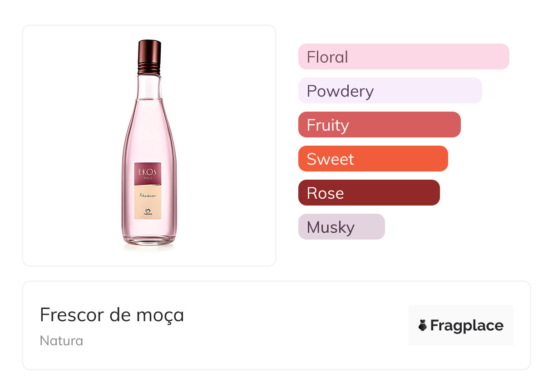Choose the Fruity accord bar
The width and height of the screenshot is (553, 392).
[x=379, y=125]
